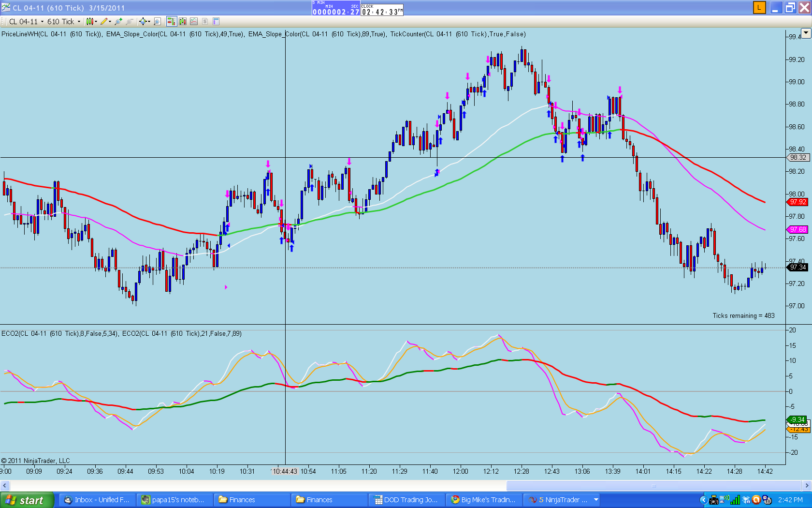
Task: Open the strategies dollar-sign icon
Action: 205,21
